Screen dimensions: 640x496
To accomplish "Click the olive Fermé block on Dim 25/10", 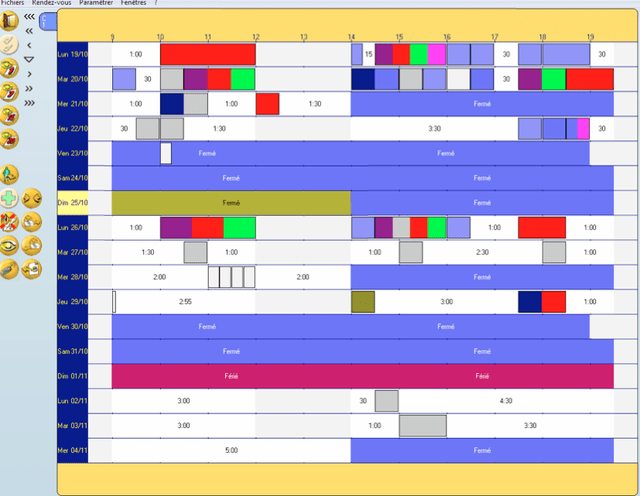I will [231, 203].
